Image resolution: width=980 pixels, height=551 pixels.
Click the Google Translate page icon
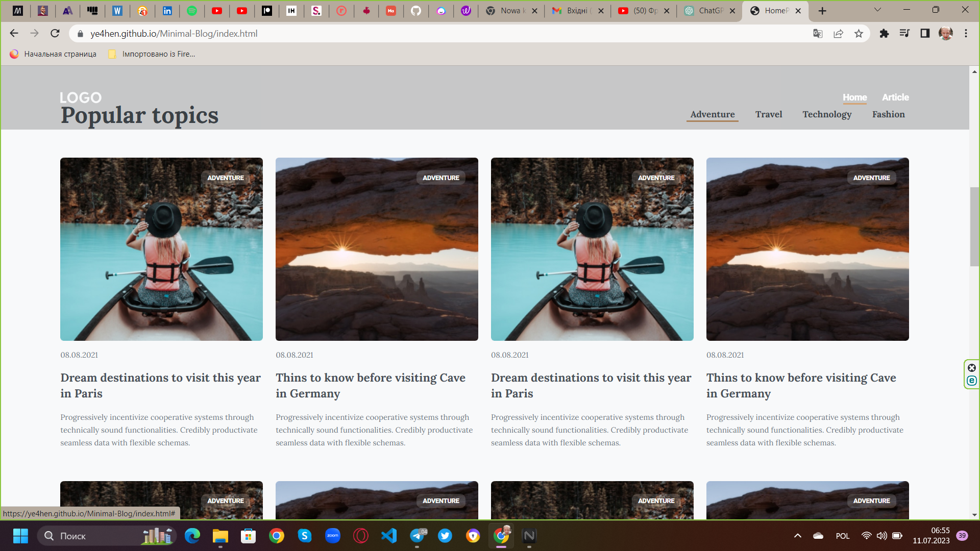[818, 34]
